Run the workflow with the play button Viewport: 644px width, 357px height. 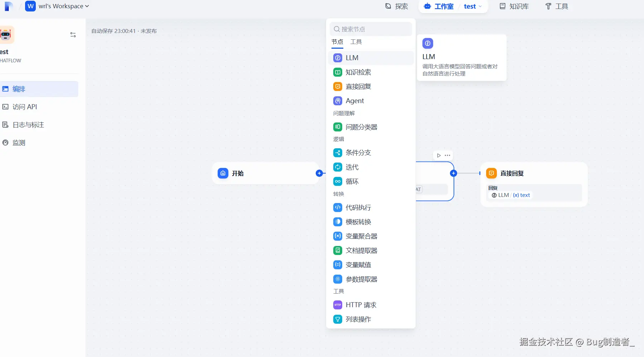click(x=438, y=155)
